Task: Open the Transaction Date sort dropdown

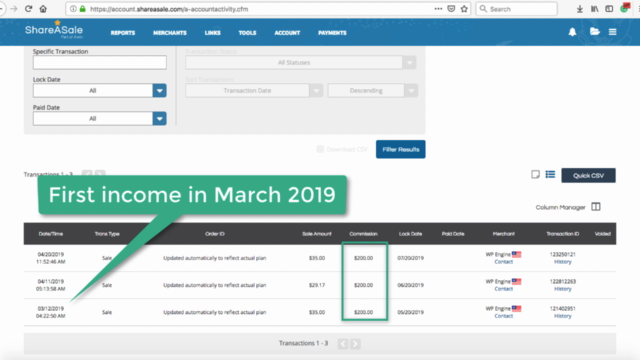Action: 254,91
